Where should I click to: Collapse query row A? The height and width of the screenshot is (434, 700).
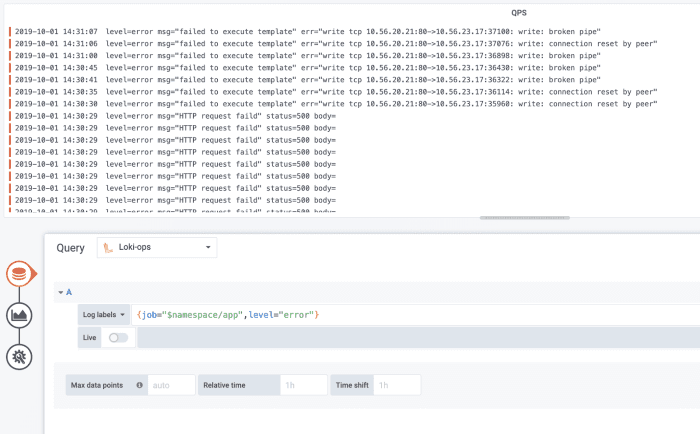pyautogui.click(x=62, y=292)
